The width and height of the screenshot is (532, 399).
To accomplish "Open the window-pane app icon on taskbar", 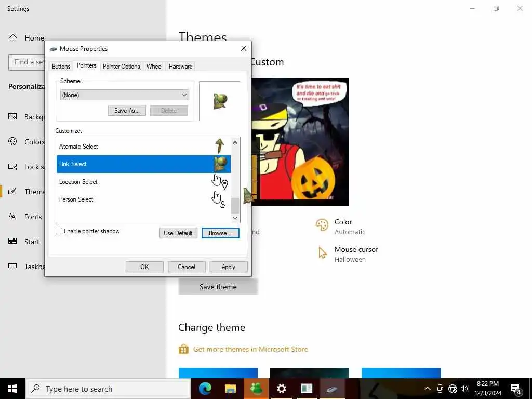I will [x=307, y=389].
